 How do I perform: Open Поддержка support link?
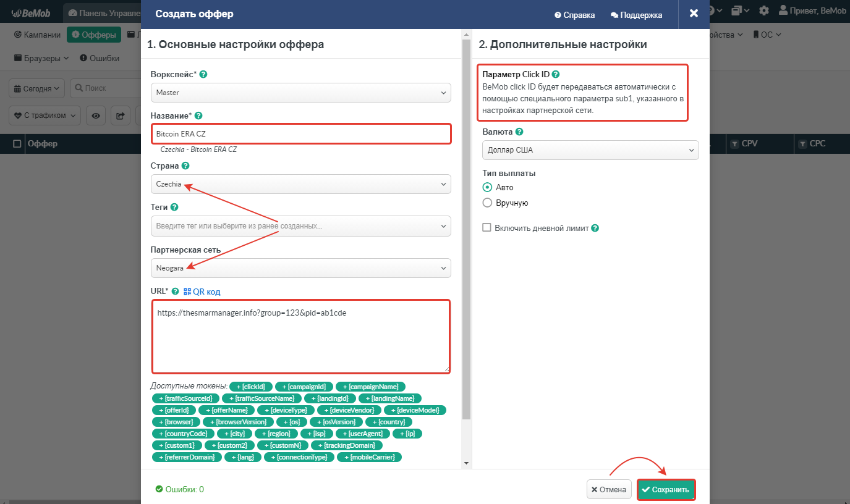pos(637,15)
